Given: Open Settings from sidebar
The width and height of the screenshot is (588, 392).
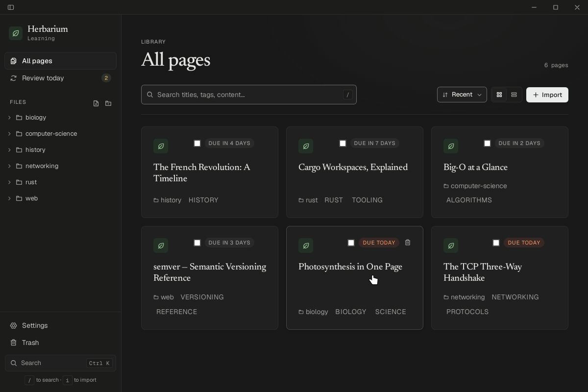Looking at the screenshot, I should (x=60, y=325).
